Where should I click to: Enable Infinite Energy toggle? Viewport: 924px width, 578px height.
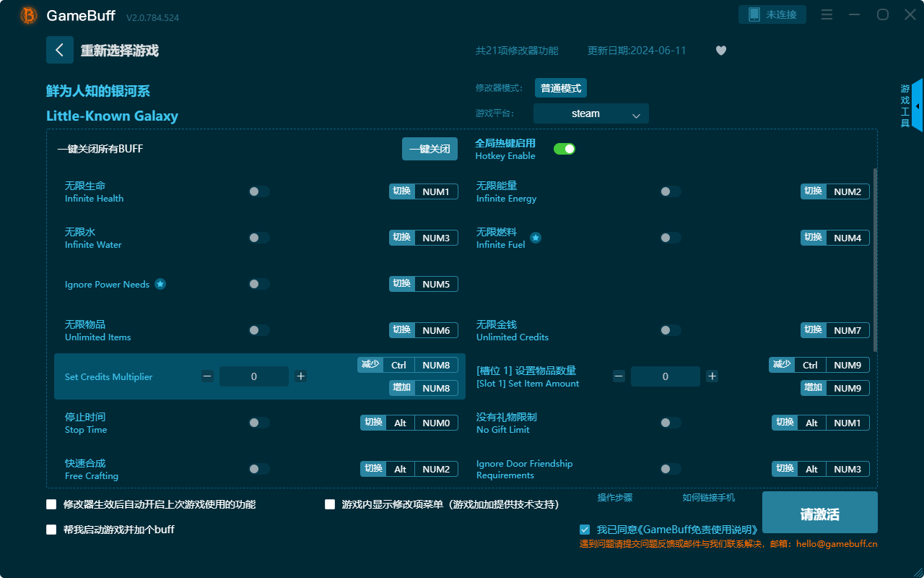pos(671,191)
